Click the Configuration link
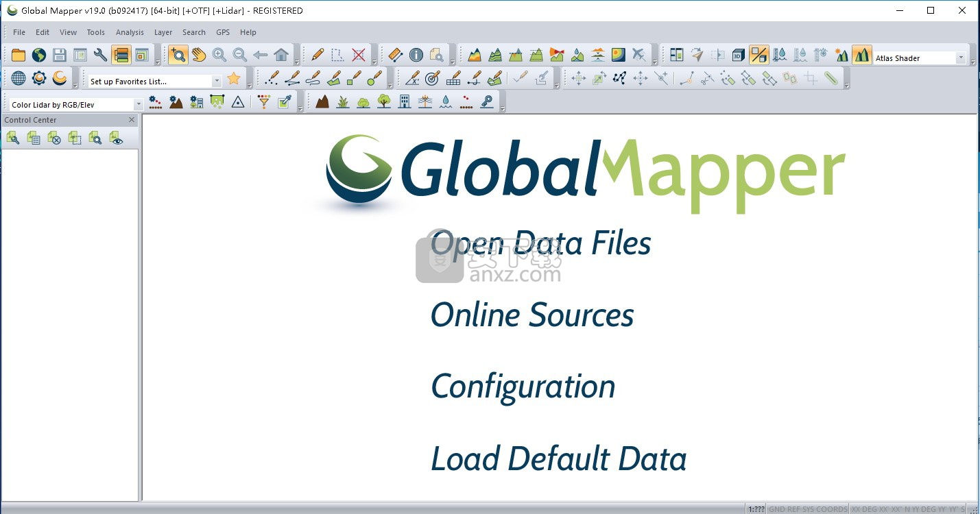980x514 pixels. [523, 387]
